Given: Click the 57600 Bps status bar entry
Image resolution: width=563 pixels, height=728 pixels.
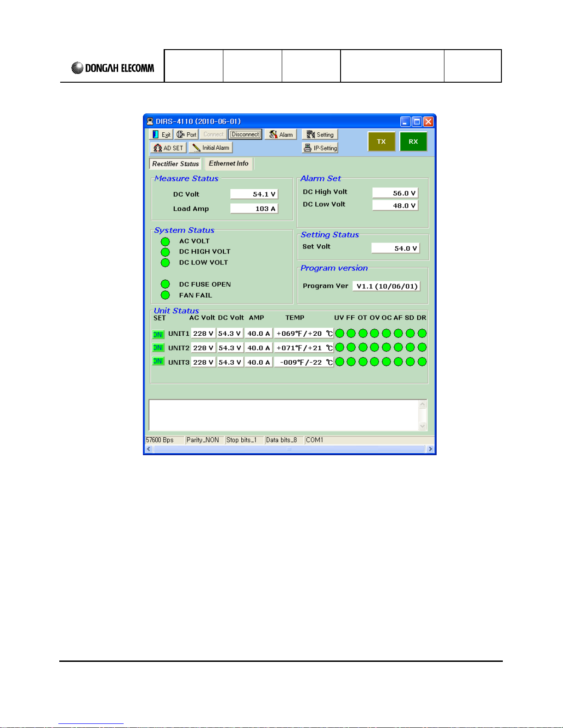Looking at the screenshot, I should click(x=165, y=440).
